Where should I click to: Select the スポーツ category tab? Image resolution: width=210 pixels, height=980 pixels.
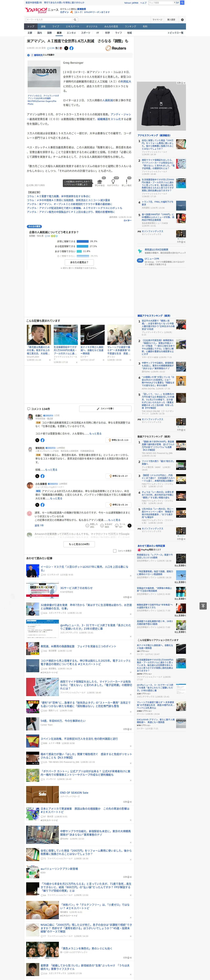coord(86,33)
